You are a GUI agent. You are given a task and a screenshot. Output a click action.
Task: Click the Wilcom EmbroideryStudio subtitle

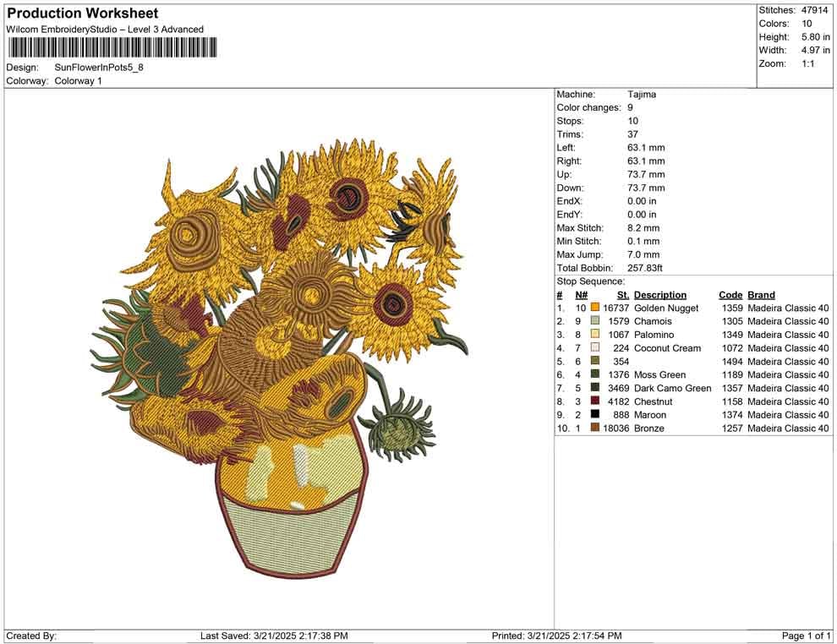(105, 30)
